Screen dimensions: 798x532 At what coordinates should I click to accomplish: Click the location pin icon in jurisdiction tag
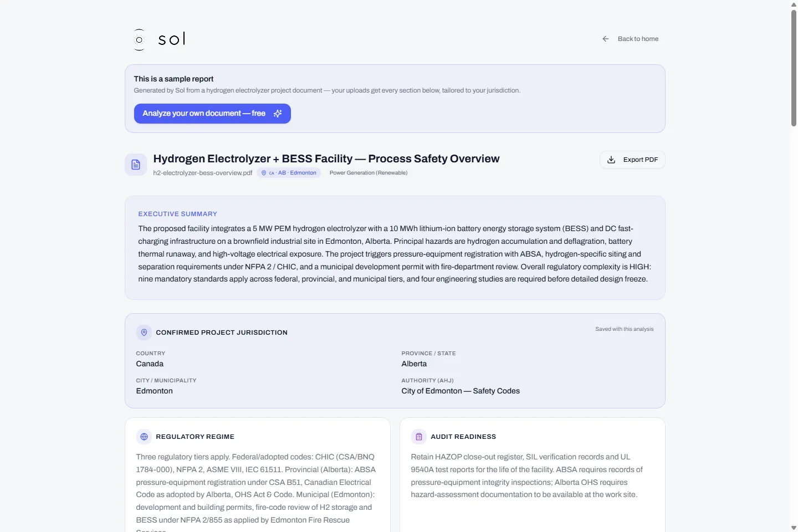pyautogui.click(x=264, y=173)
